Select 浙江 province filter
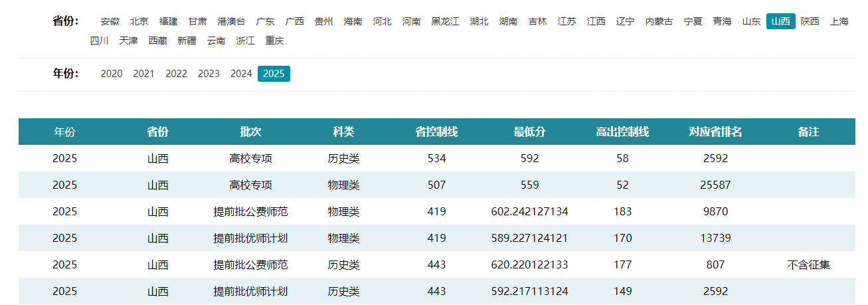 pyautogui.click(x=245, y=41)
